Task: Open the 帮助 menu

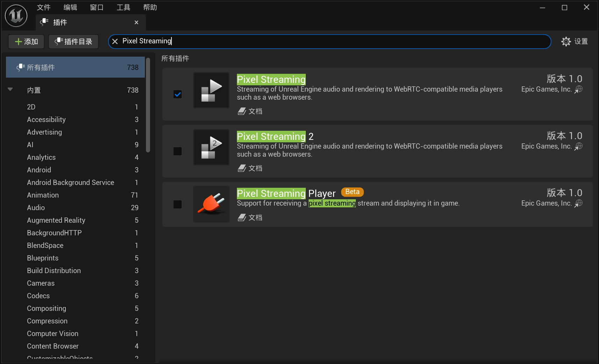Action: (150, 7)
